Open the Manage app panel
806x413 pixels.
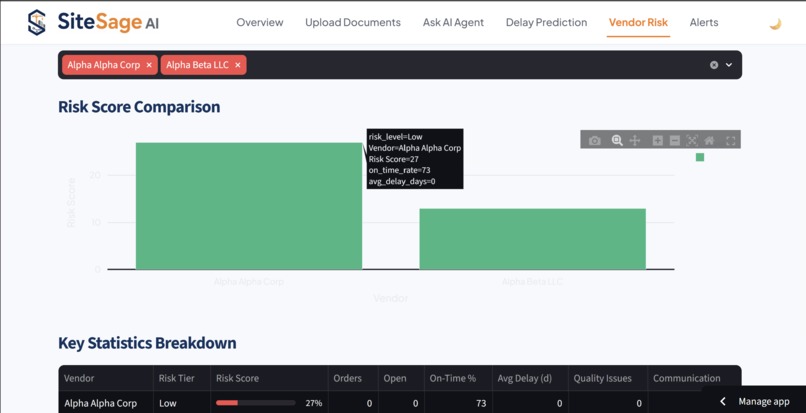click(754, 401)
